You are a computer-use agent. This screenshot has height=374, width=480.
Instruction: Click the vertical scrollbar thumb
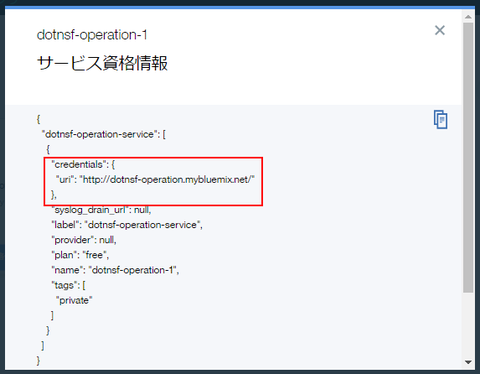468,158
